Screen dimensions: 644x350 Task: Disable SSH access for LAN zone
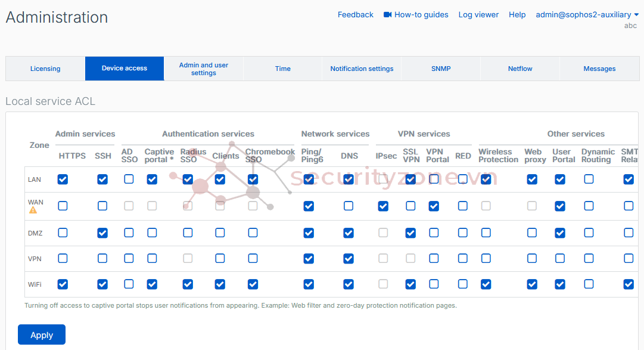[102, 179]
